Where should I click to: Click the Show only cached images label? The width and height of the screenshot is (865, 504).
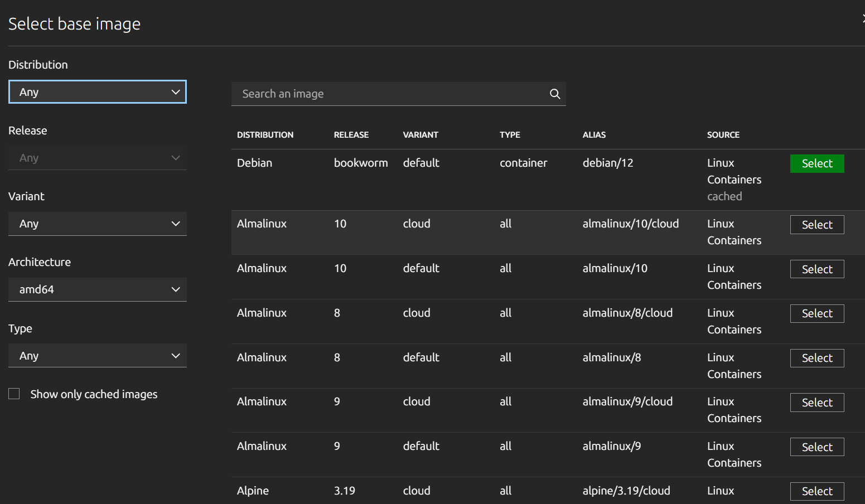coord(94,394)
